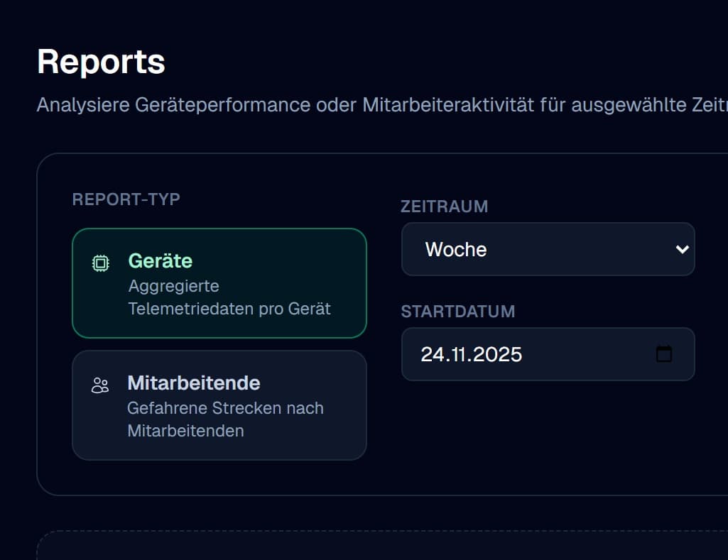Viewport: 728px width, 560px height.
Task: Toggle selection of the highlighted Geräte card
Action: click(219, 283)
